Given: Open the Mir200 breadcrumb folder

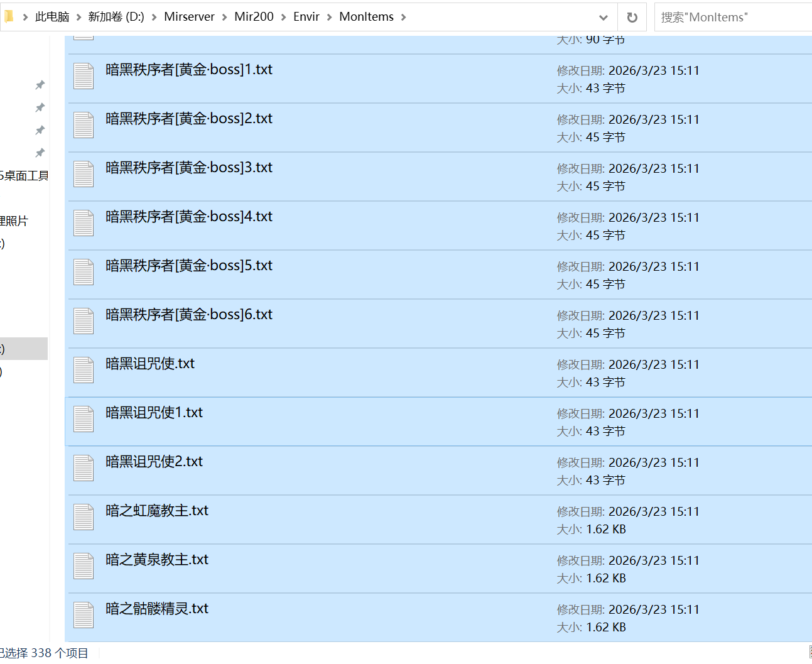Looking at the screenshot, I should point(254,17).
